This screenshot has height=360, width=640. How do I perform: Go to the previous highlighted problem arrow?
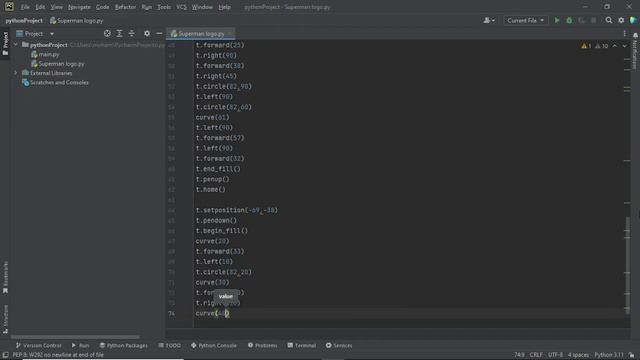615,46
